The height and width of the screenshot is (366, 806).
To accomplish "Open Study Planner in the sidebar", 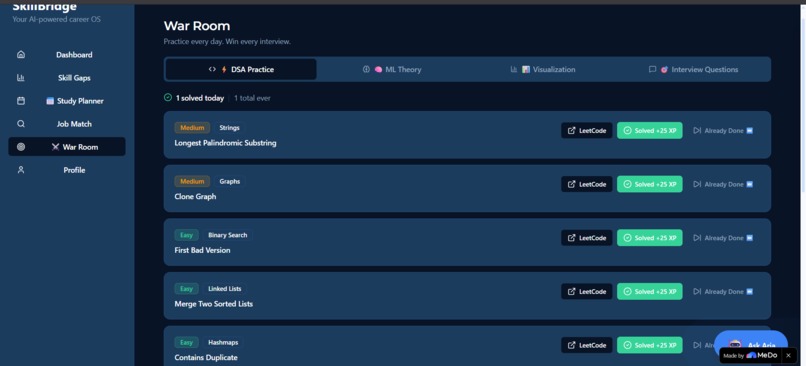I will [67, 101].
